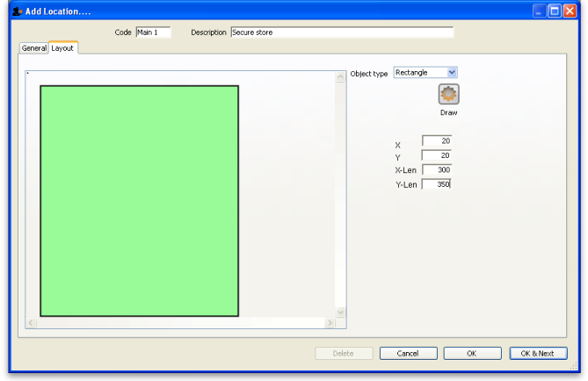This screenshot has width=588, height=381.
Task: Click the OK & Next button
Action: 537,353
